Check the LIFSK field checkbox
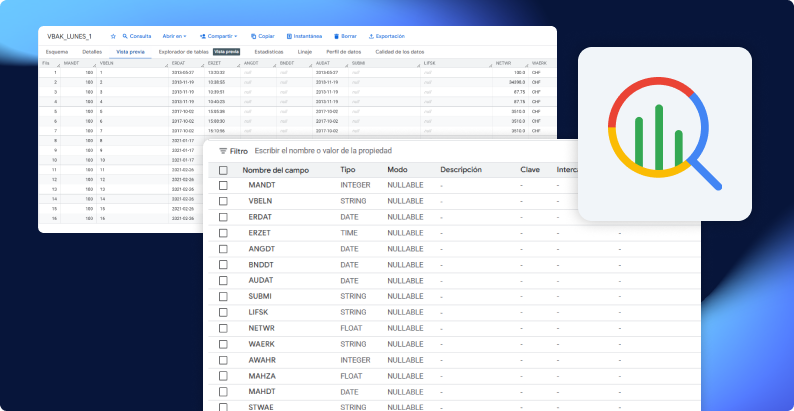Image resolution: width=794 pixels, height=411 pixels. coord(223,312)
